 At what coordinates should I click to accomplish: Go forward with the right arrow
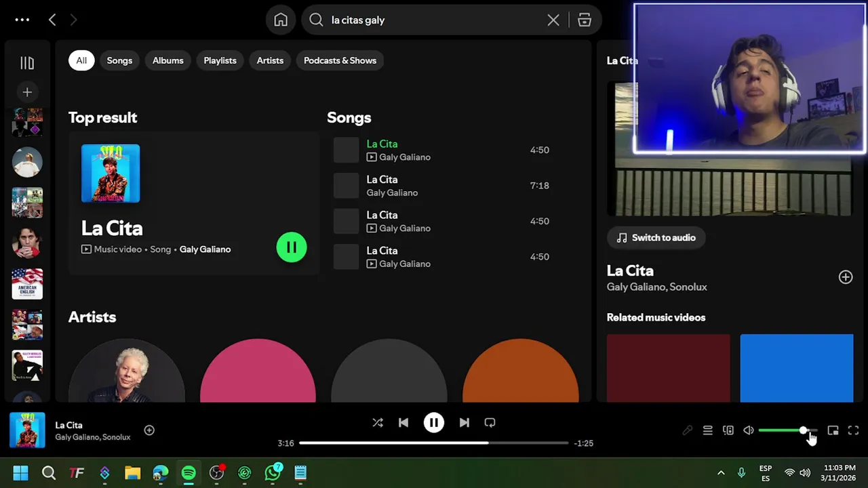tap(73, 20)
